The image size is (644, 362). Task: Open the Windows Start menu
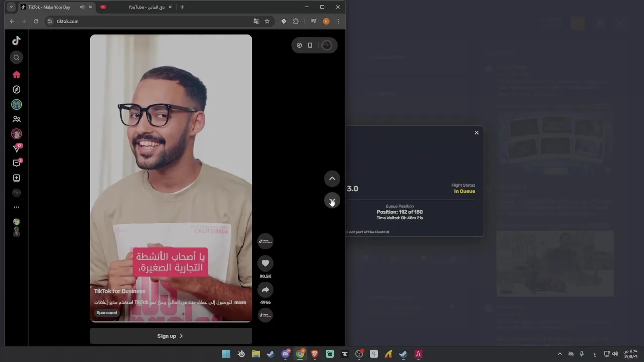point(226,354)
